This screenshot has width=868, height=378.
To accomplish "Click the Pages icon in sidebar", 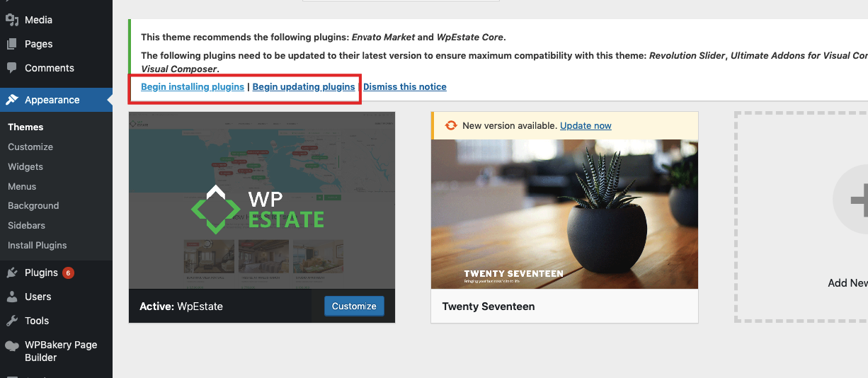I will (x=12, y=44).
